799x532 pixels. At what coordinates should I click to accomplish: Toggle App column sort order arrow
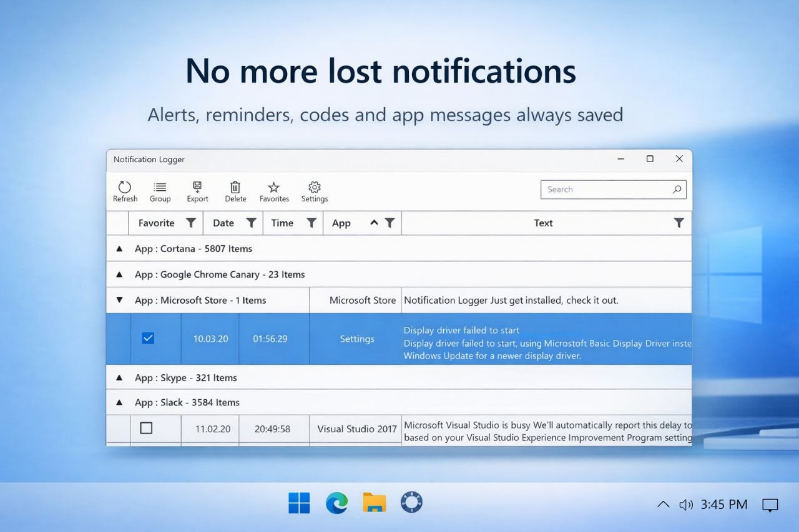tap(374, 223)
